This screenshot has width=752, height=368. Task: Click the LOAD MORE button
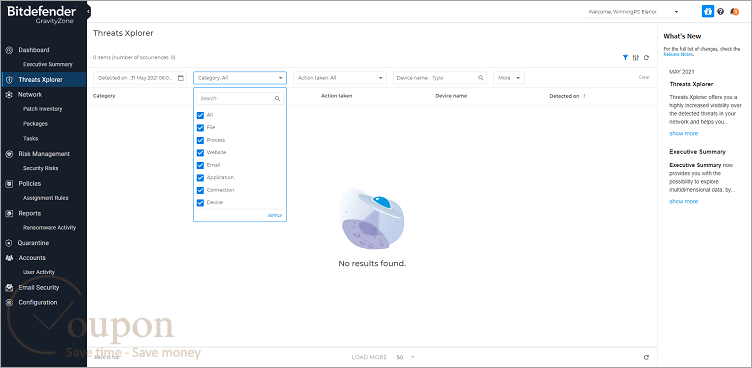369,357
